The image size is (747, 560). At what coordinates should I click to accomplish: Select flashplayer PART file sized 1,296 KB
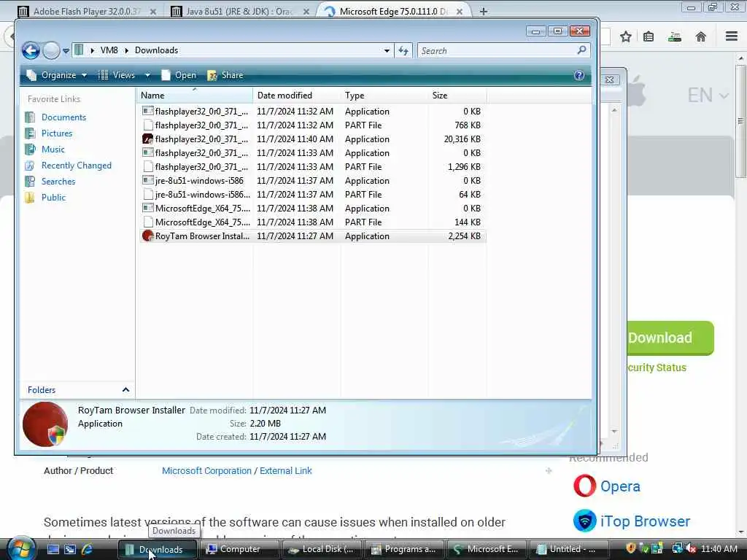coord(312,167)
